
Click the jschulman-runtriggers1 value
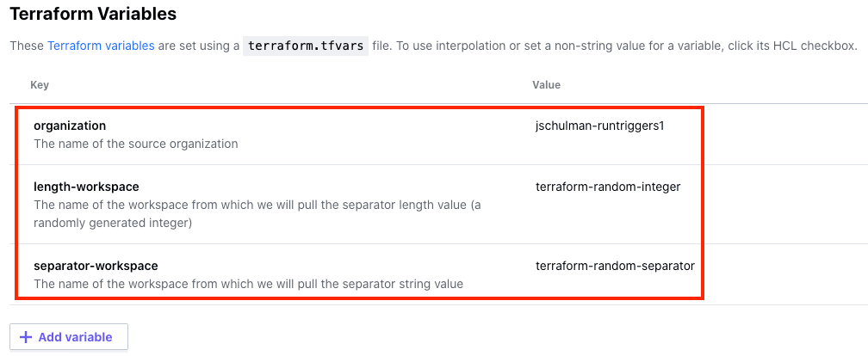click(600, 126)
